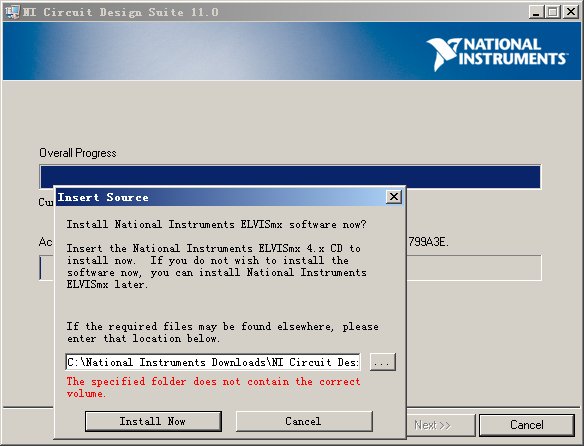Click the red 'specified folder' error message

(x=213, y=388)
